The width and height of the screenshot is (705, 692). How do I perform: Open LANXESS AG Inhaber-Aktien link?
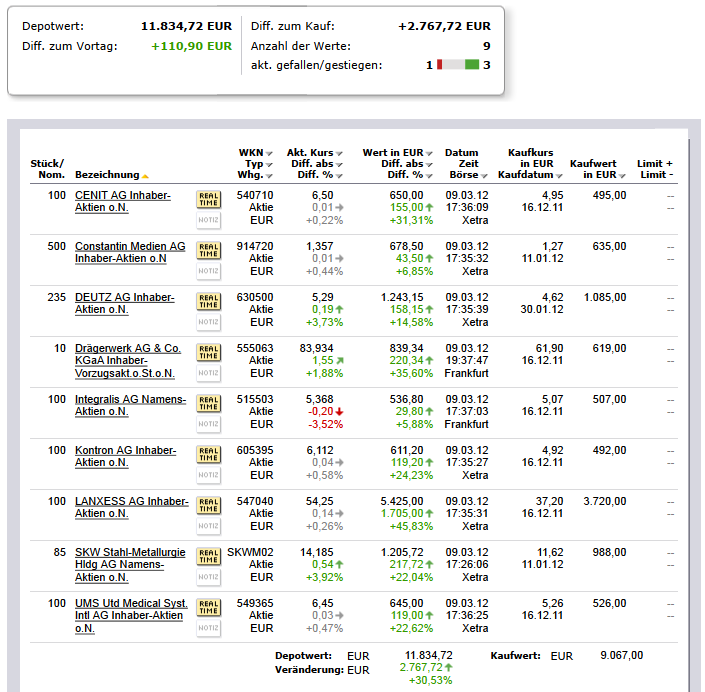[x=132, y=507]
